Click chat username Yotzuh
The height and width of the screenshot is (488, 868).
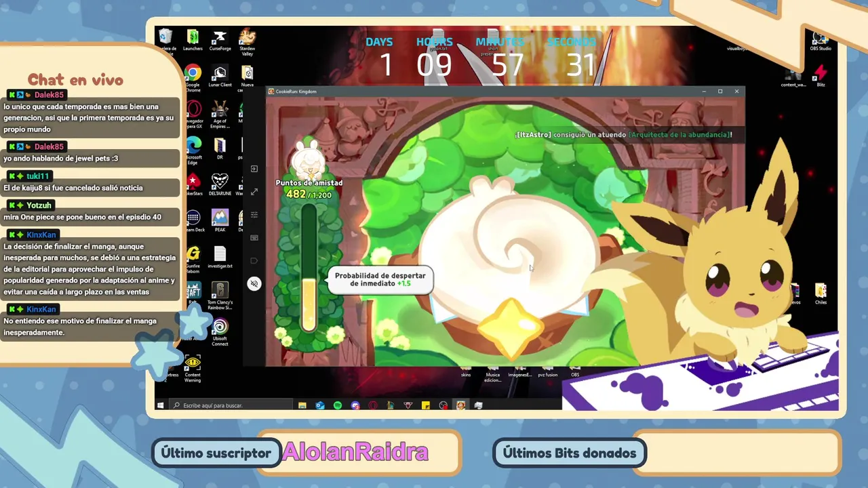point(39,205)
